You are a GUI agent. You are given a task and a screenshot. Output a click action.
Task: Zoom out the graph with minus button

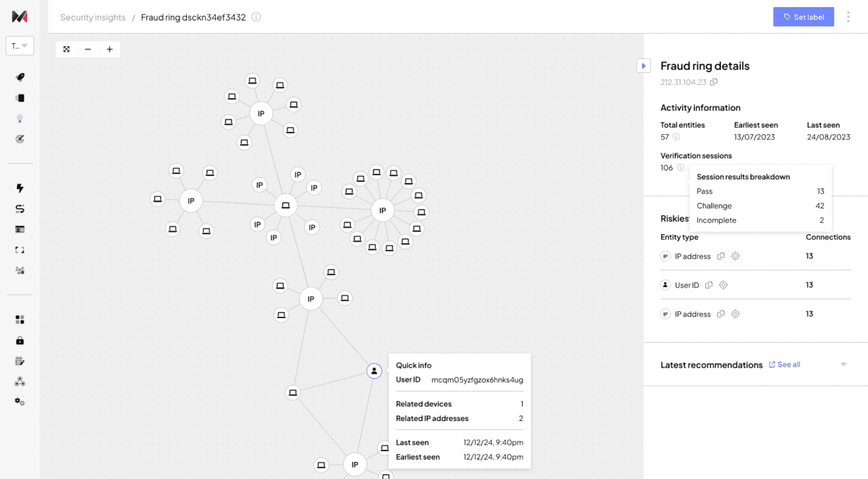88,49
